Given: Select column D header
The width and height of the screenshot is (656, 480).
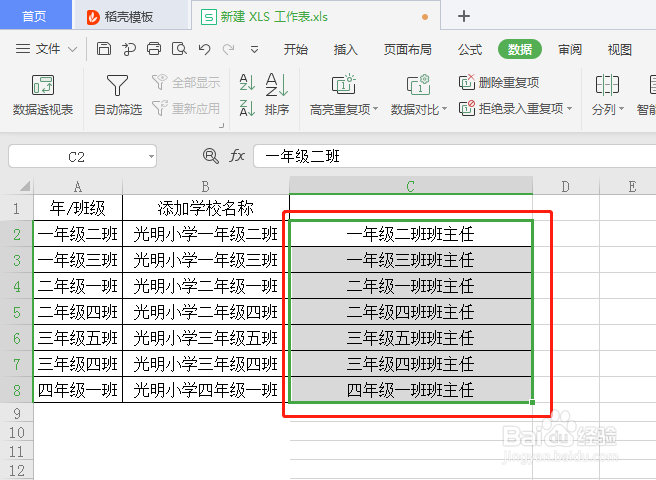Looking at the screenshot, I should point(566,186).
